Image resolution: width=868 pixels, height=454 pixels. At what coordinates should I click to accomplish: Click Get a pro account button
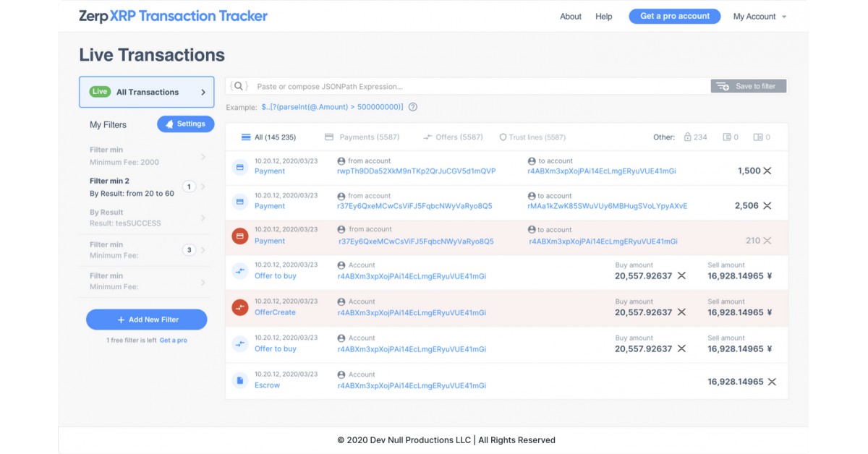[675, 16]
